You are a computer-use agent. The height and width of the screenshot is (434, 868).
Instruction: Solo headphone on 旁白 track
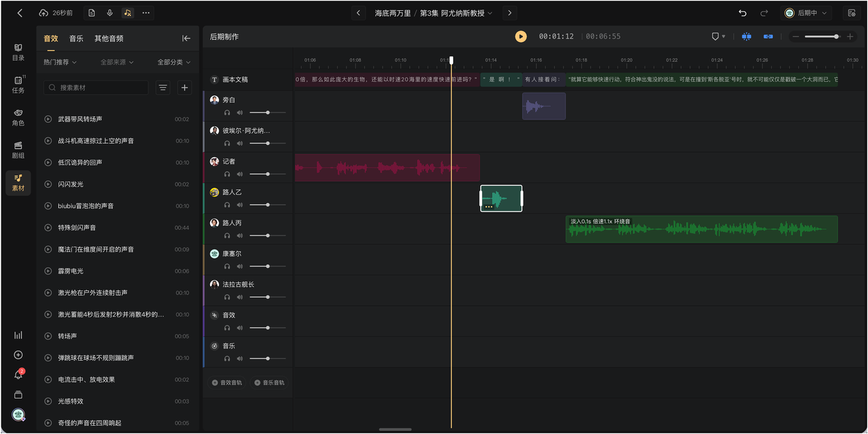point(227,113)
